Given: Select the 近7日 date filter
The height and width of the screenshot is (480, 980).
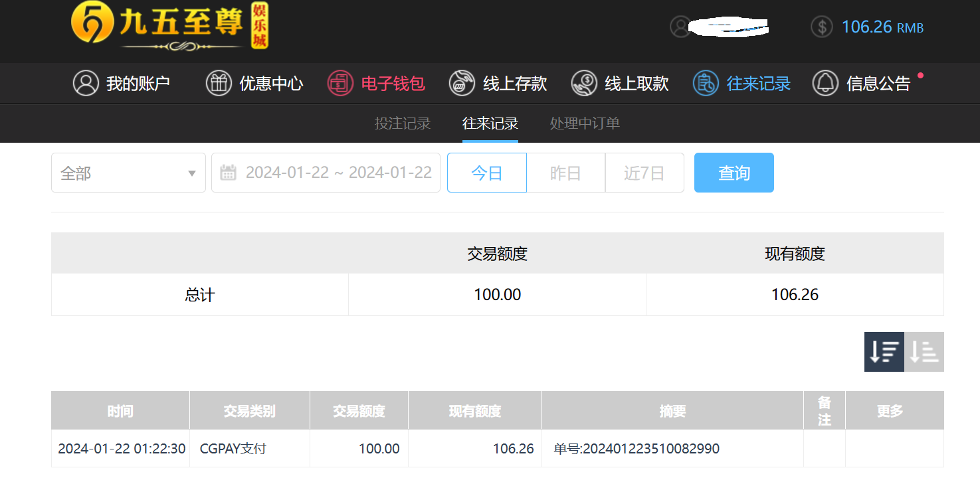Looking at the screenshot, I should pos(644,173).
